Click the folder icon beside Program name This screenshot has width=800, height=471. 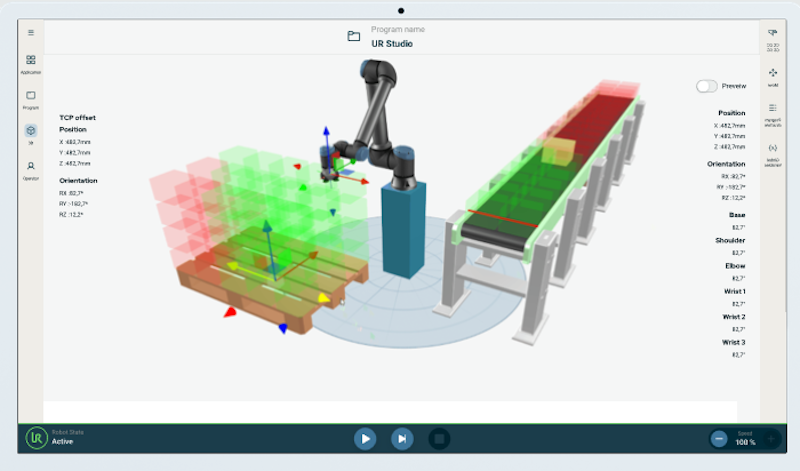(353, 36)
